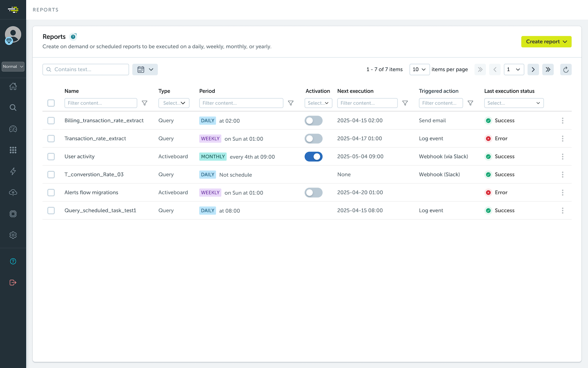Open the REPORTS menu item in top bar

tap(46, 10)
